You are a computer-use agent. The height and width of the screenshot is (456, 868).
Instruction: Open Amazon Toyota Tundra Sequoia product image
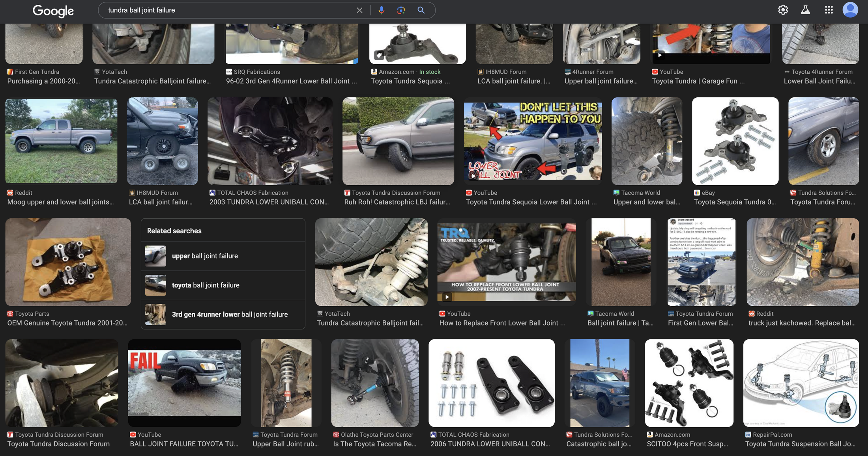417,43
